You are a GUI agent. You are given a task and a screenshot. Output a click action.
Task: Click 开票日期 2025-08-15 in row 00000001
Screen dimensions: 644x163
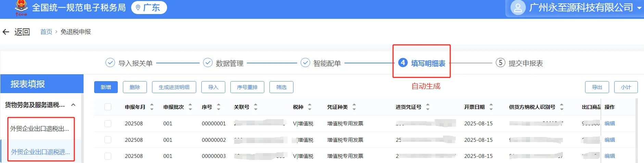478,123
